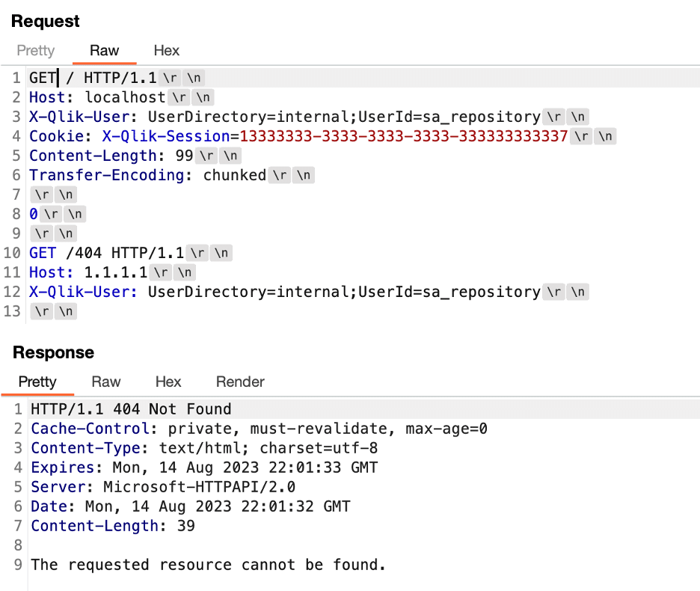Click the Server Microsoft-HTTPAPI/2.0 response header
700x591 pixels.
163,487
